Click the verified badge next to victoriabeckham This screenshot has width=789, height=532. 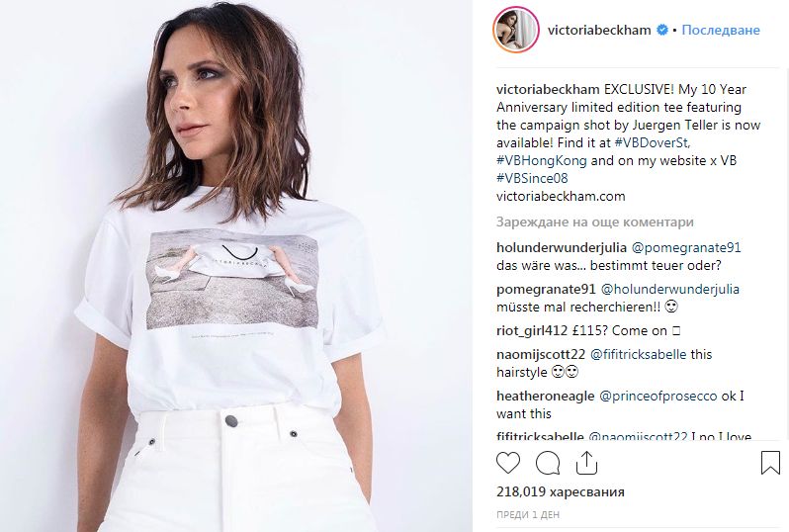click(662, 31)
